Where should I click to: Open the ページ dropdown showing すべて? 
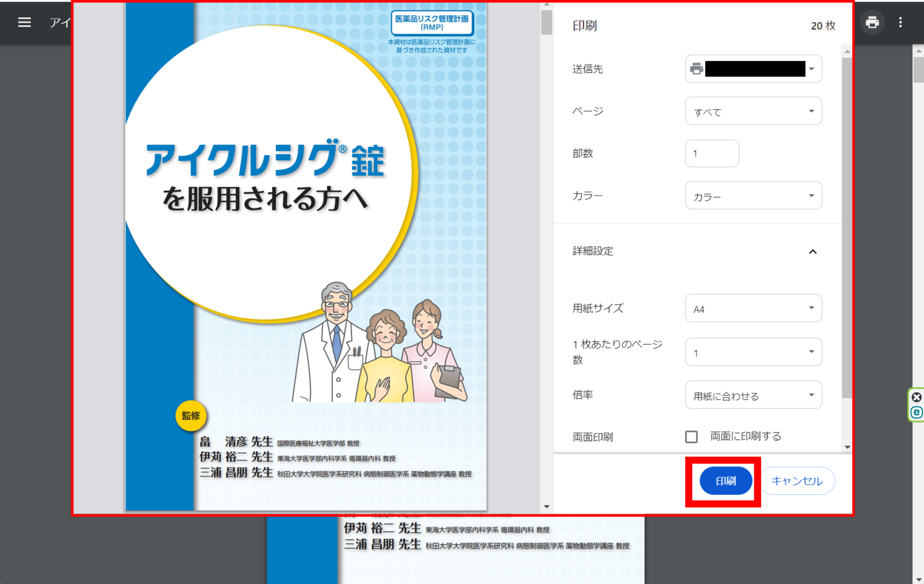(x=753, y=111)
